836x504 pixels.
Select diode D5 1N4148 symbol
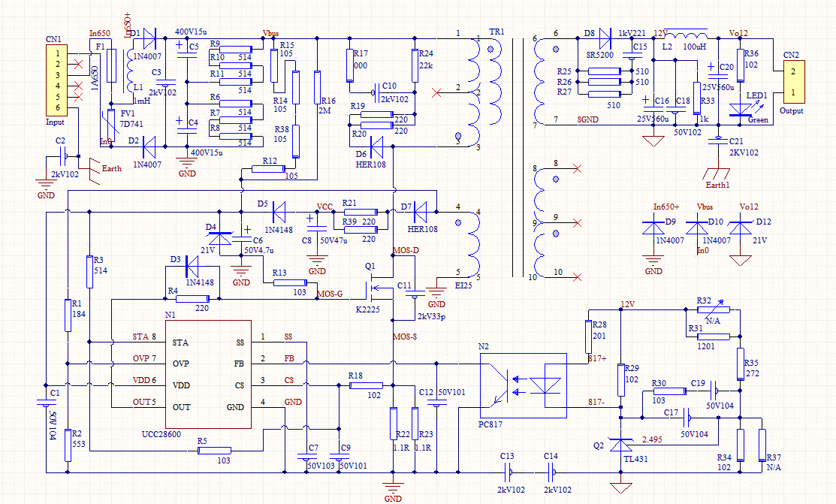[279, 213]
